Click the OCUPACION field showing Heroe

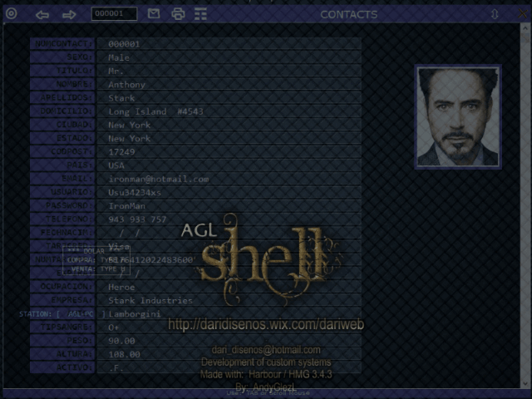pyautogui.click(x=229, y=287)
